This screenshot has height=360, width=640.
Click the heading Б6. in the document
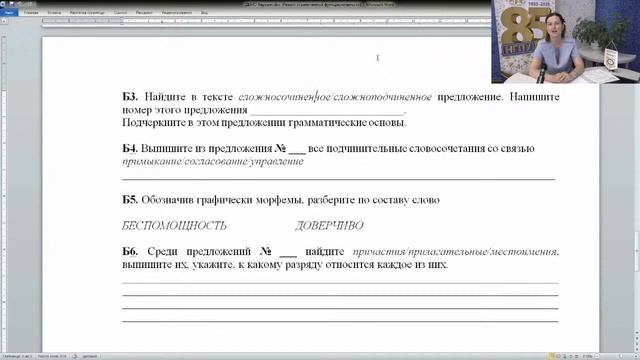[x=130, y=251]
